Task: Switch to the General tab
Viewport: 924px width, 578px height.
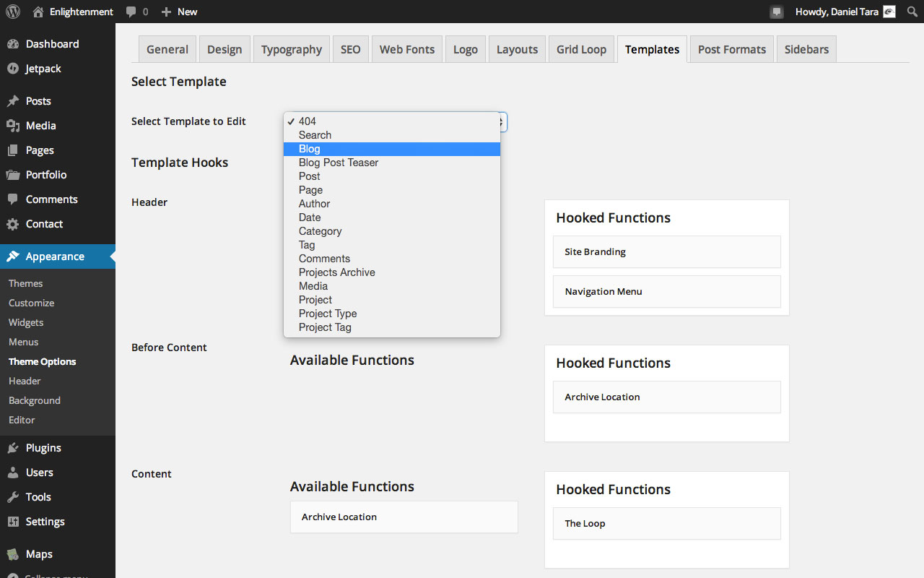Action: (167, 49)
